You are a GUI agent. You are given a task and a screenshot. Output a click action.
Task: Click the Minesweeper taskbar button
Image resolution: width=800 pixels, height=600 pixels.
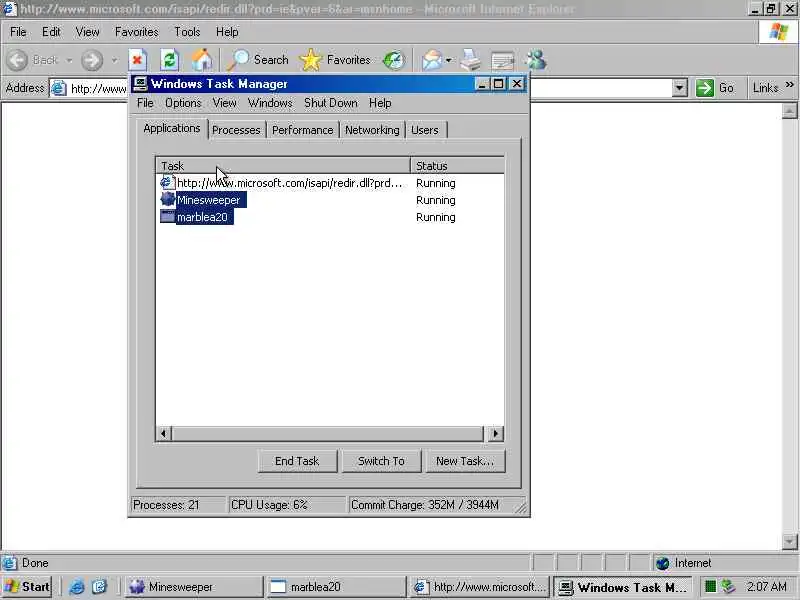pos(192,587)
